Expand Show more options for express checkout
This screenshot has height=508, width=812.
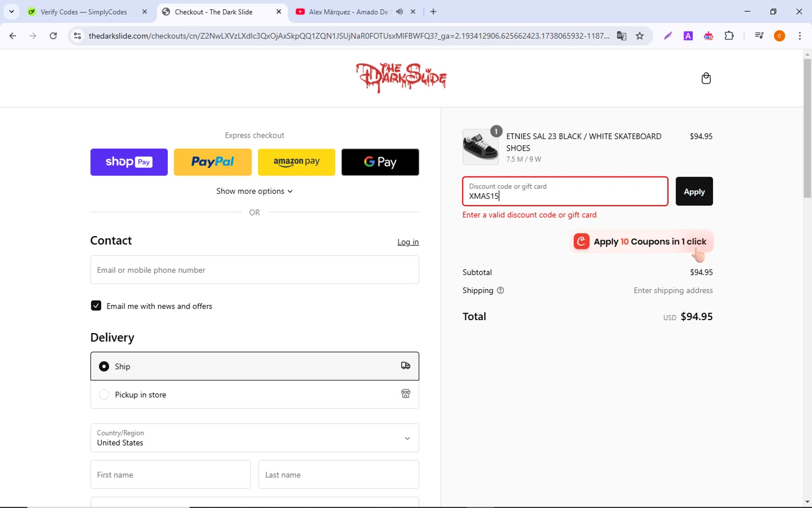tap(254, 191)
